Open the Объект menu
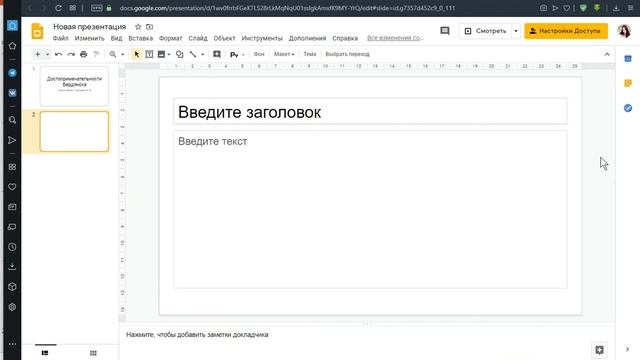Viewport: 640px width, 360px height. click(224, 38)
